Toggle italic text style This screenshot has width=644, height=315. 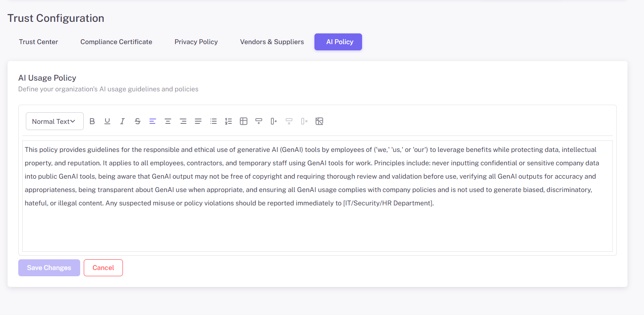pyautogui.click(x=122, y=121)
